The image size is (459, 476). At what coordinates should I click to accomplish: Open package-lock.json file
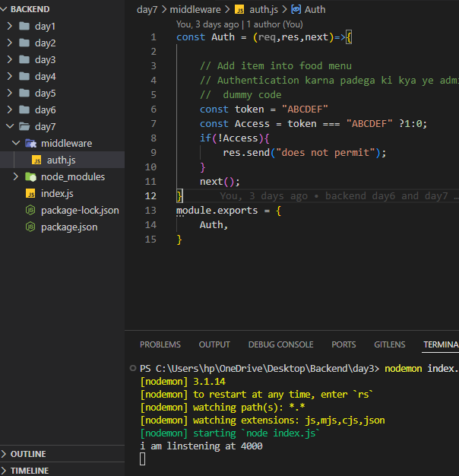point(80,210)
